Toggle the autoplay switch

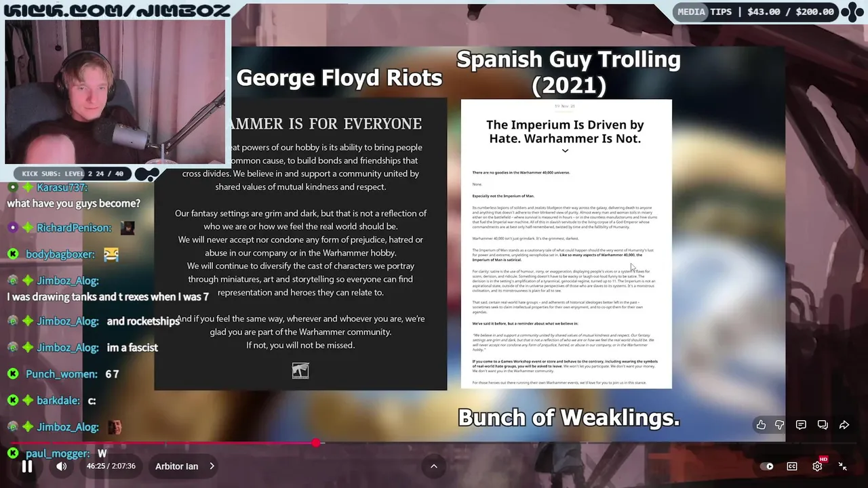pos(767,466)
